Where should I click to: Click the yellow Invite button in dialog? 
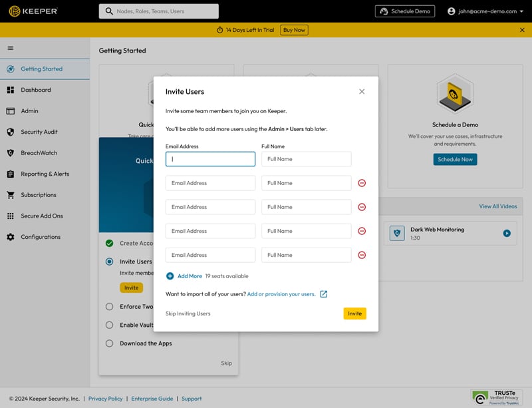[354, 313]
